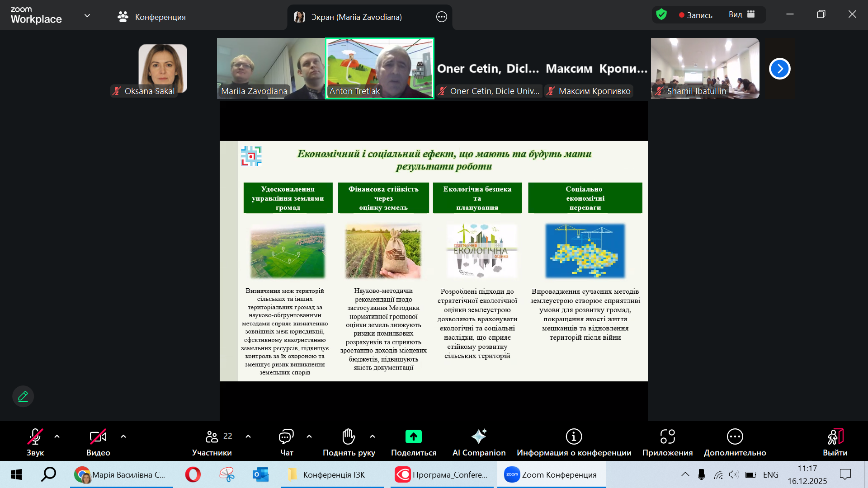The image size is (868, 488).
Task: Open the View layout menu
Action: (x=741, y=14)
